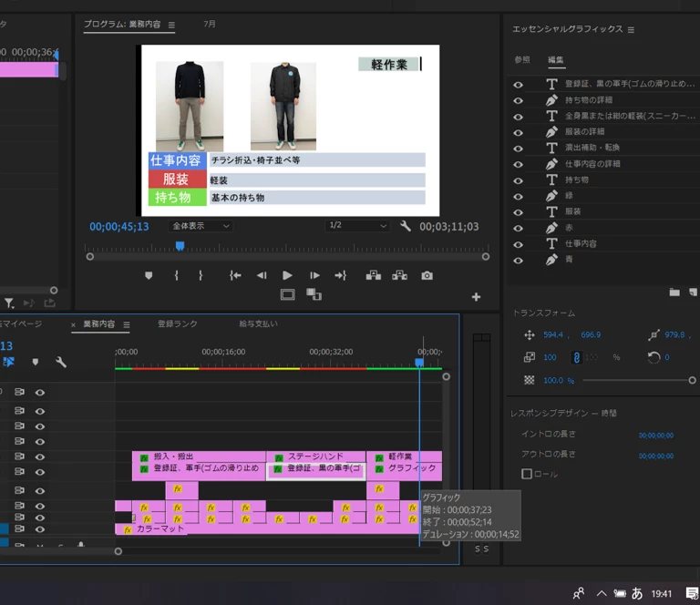Open the Essential Graphics panel menu

click(x=631, y=30)
